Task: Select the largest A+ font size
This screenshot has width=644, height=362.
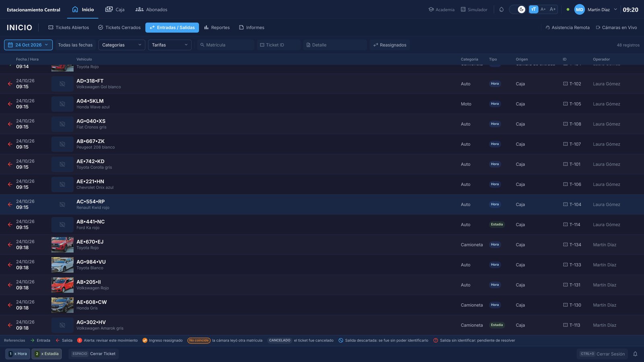Action: click(x=553, y=9)
